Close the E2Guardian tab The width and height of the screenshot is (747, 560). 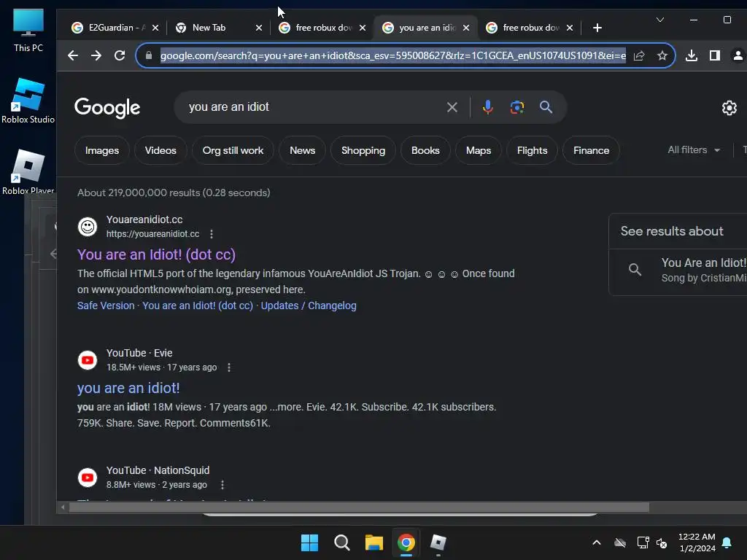(x=155, y=28)
